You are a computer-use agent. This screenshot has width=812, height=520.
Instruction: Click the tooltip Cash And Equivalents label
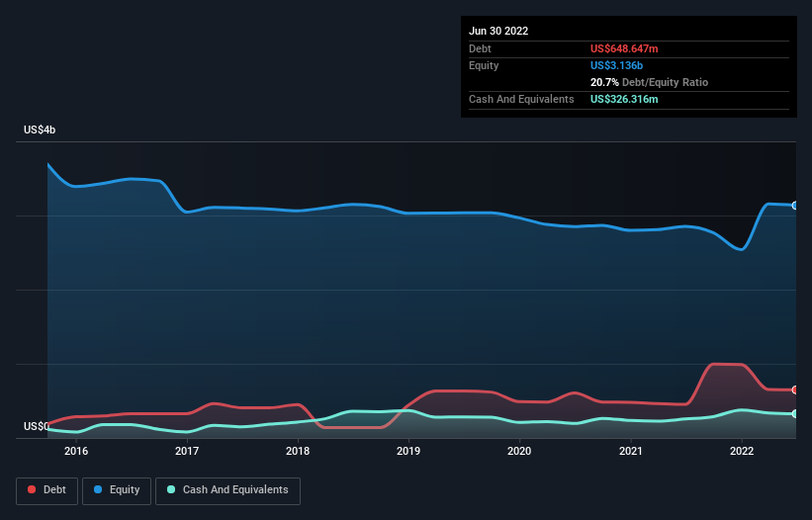(521, 99)
